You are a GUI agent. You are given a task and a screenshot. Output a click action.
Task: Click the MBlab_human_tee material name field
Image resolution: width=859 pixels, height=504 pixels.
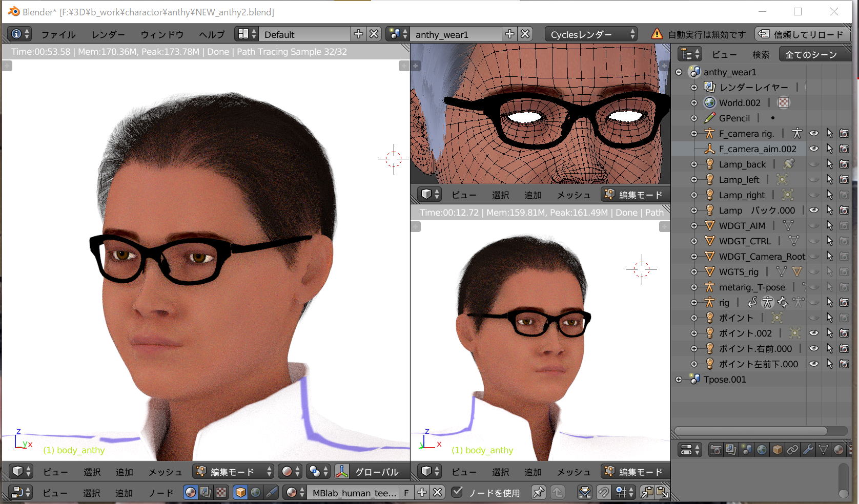coord(354,493)
